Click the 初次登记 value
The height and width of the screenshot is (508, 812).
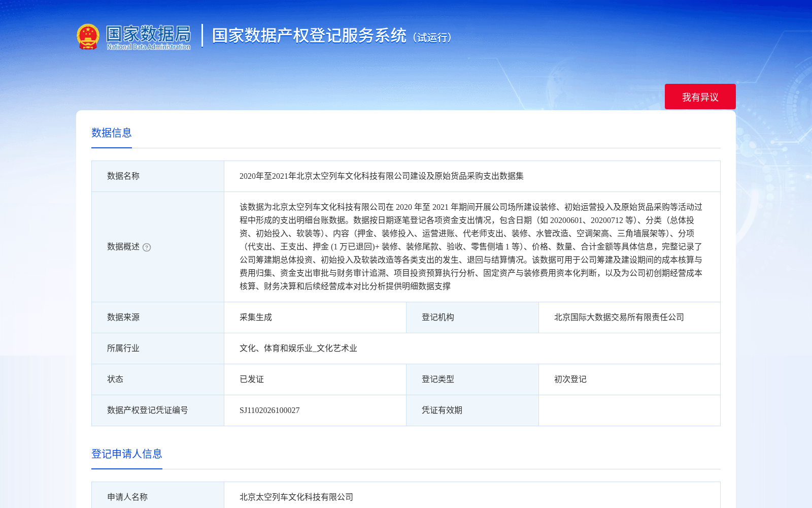click(x=570, y=379)
